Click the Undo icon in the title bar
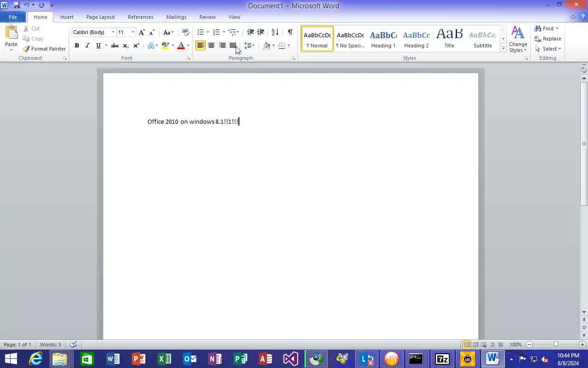Viewport: 588px width, 368px height. tap(26, 6)
